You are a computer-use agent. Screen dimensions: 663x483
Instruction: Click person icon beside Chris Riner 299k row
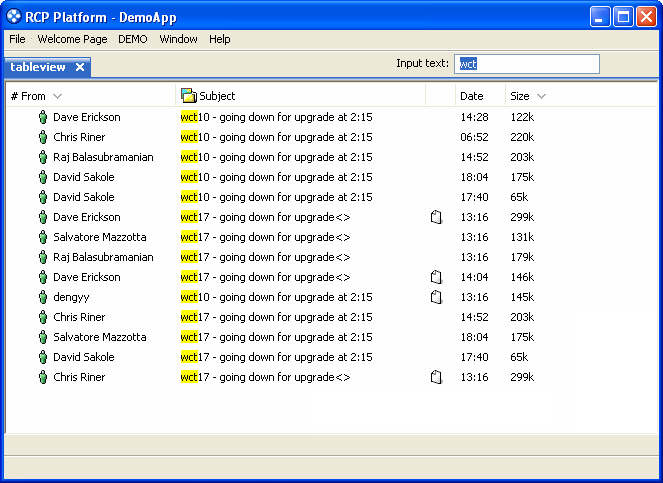click(43, 377)
